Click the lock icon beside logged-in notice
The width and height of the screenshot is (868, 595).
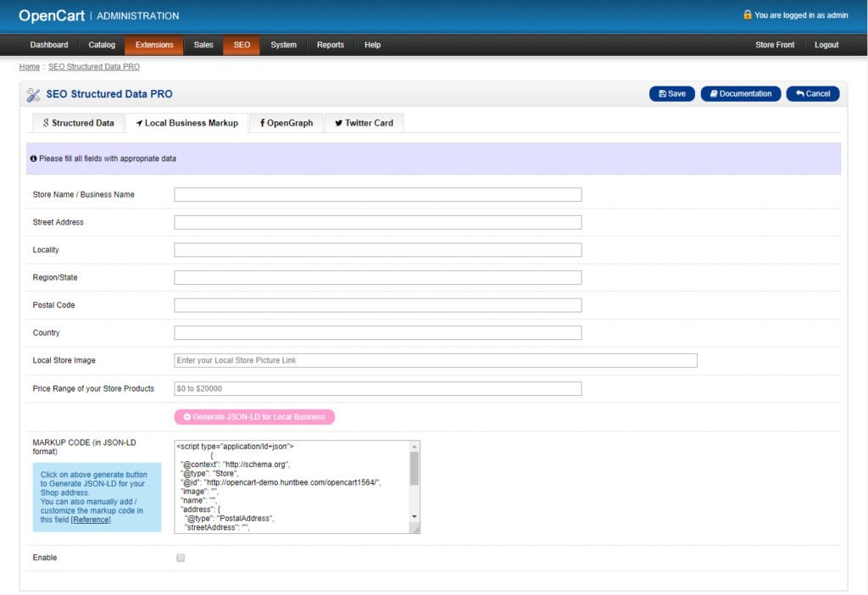tap(748, 14)
